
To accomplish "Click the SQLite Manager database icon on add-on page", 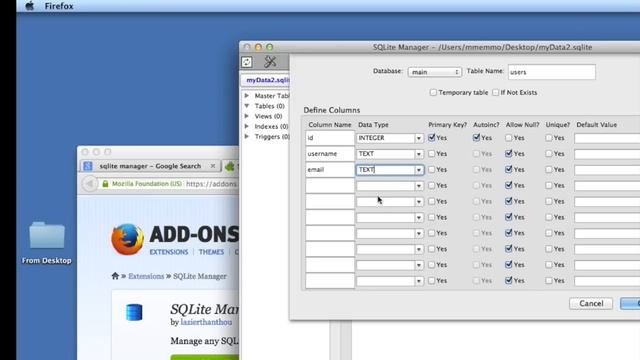I will point(134,312).
